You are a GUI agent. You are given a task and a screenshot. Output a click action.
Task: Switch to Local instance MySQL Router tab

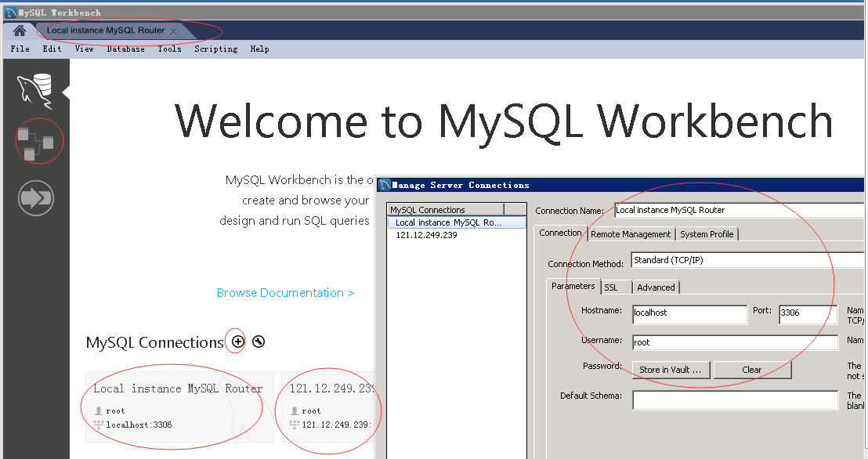pyautogui.click(x=105, y=31)
